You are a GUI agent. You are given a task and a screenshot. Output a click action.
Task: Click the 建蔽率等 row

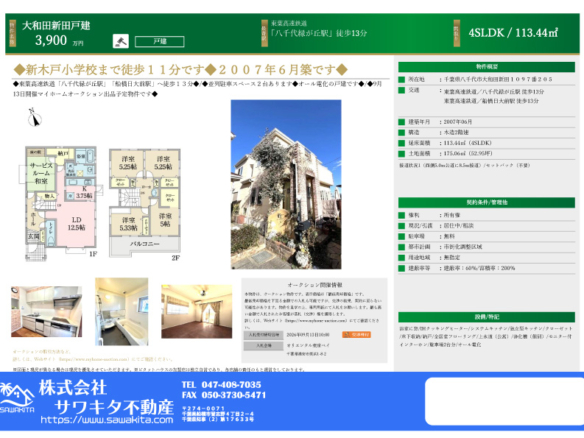click(x=486, y=268)
